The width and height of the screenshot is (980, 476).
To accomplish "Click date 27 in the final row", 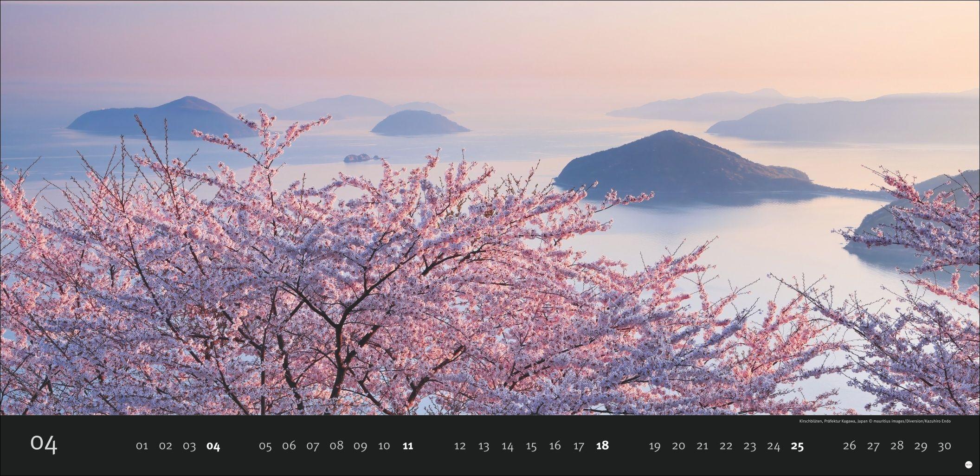I will 874,446.
